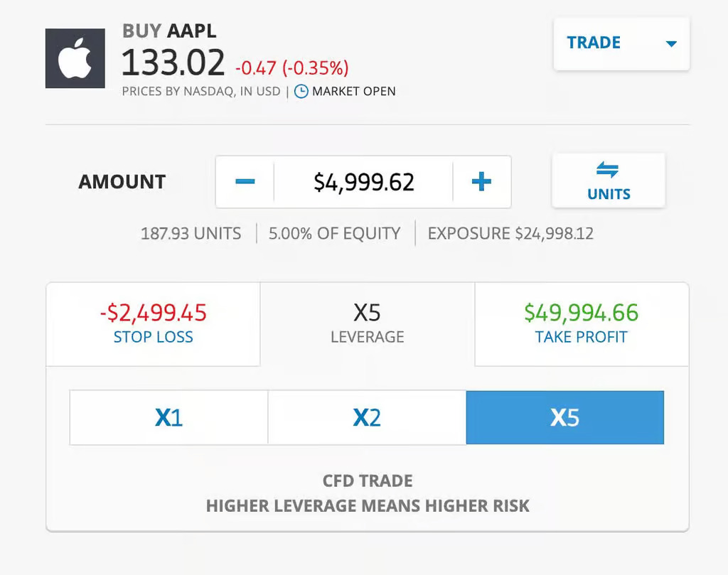Set leverage to X1
The height and width of the screenshot is (575, 728).
tap(168, 417)
